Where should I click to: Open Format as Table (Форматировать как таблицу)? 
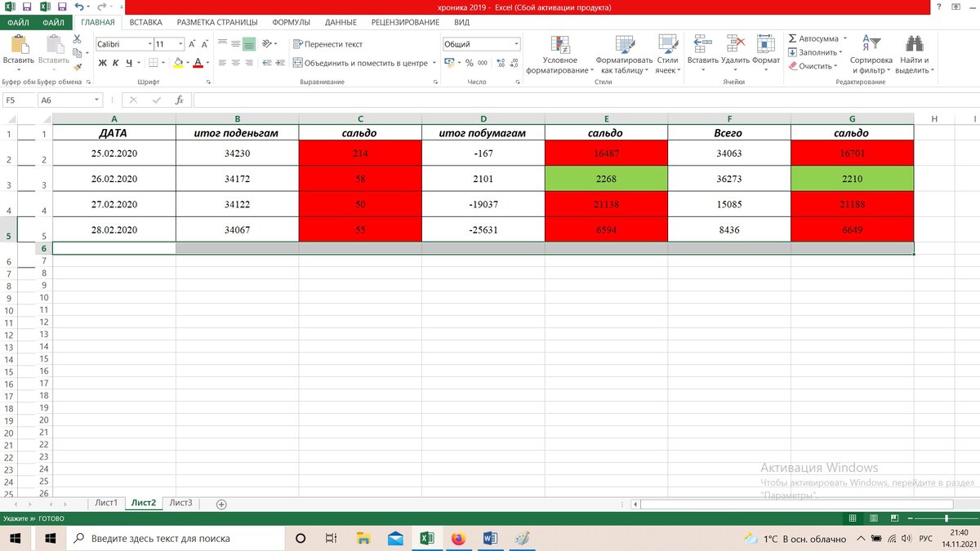click(625, 55)
